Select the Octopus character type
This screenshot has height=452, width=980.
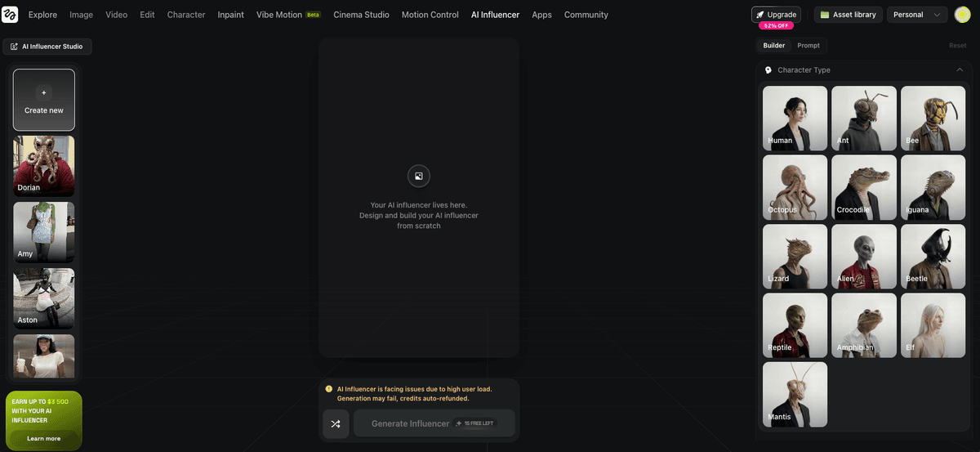[795, 187]
